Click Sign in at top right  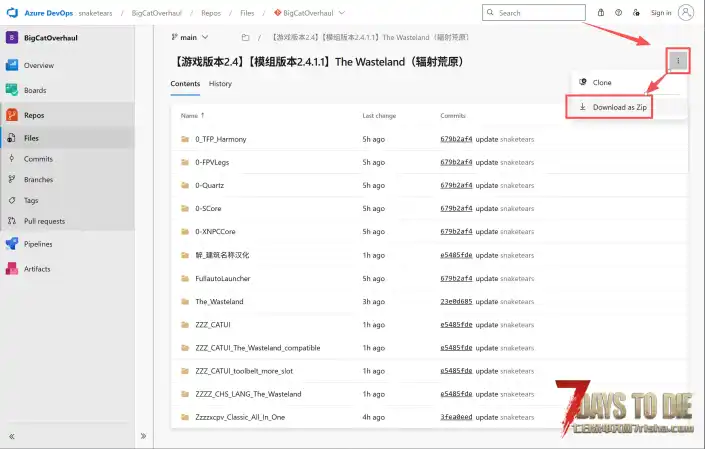pos(660,13)
